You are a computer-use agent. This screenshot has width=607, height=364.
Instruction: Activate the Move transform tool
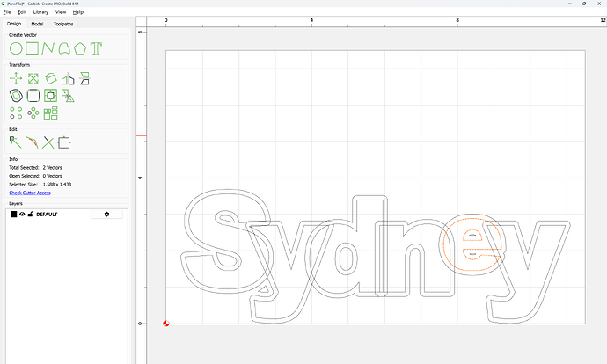click(15, 78)
